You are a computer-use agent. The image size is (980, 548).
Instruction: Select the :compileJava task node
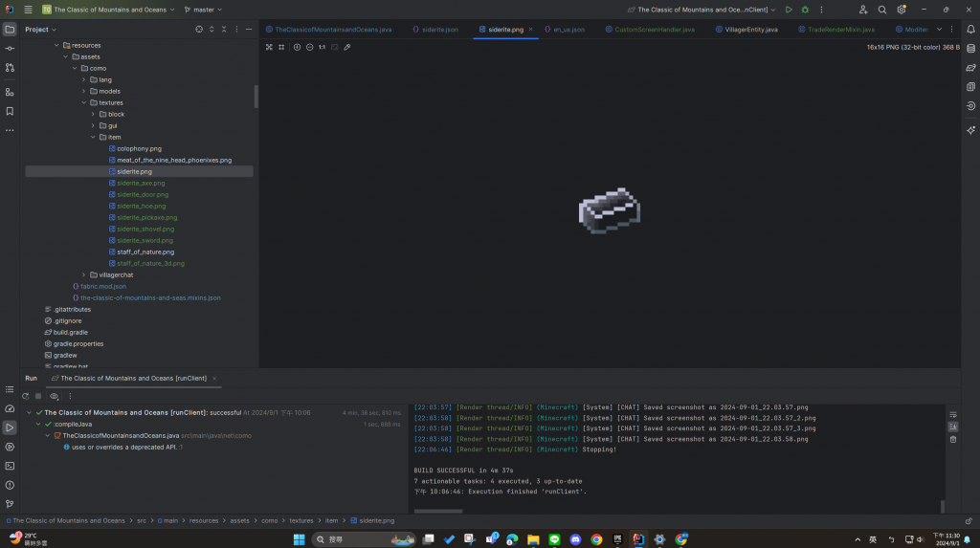coord(73,425)
